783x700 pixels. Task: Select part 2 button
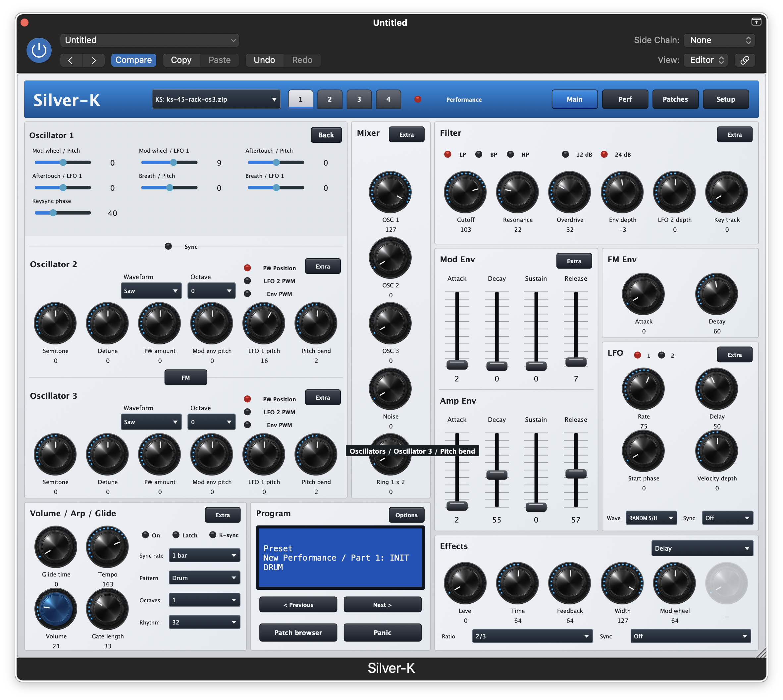330,99
